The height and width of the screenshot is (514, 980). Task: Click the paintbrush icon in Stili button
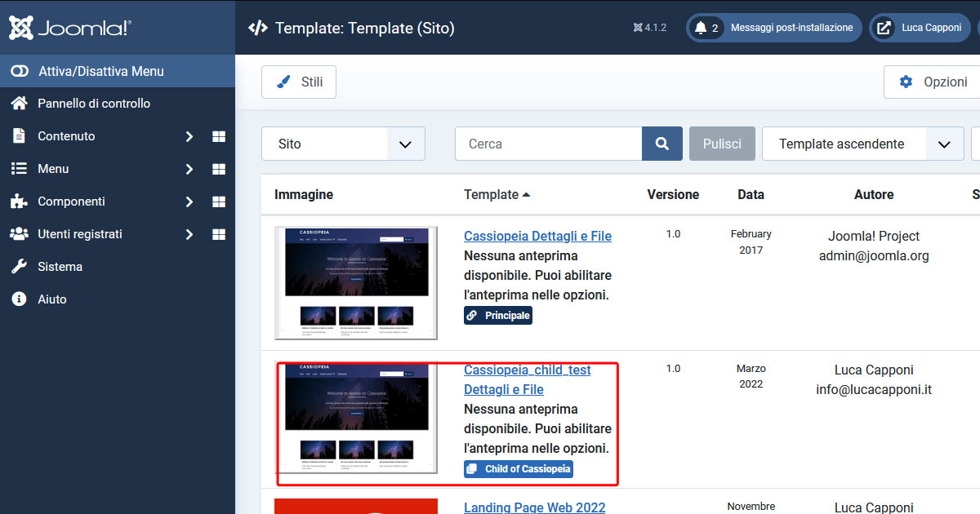284,82
